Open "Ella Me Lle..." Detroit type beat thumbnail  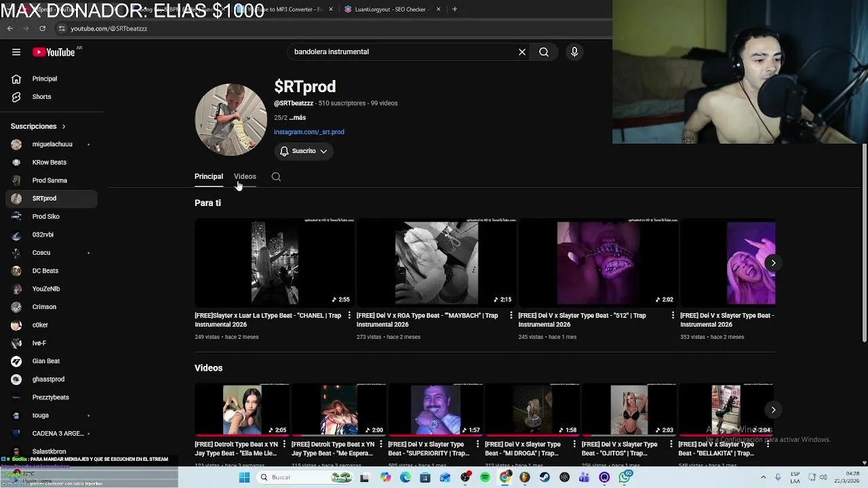click(242, 410)
